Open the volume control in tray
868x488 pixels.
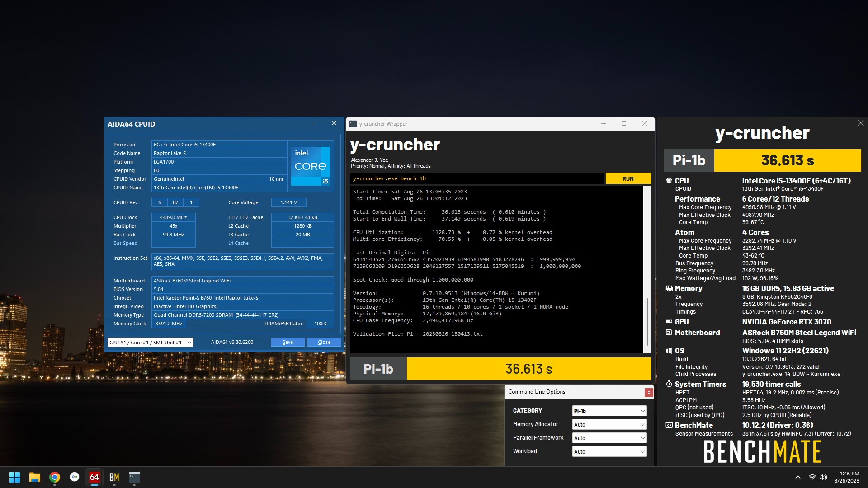[823, 477]
